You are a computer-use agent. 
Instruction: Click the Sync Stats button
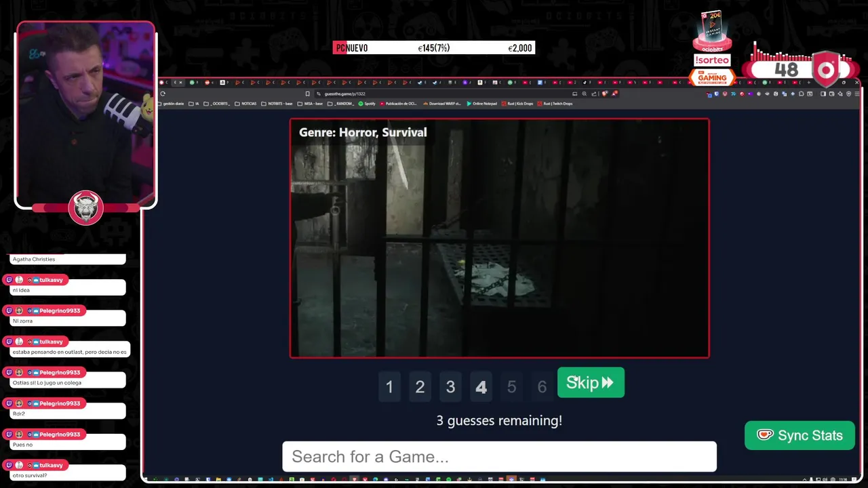pos(800,436)
